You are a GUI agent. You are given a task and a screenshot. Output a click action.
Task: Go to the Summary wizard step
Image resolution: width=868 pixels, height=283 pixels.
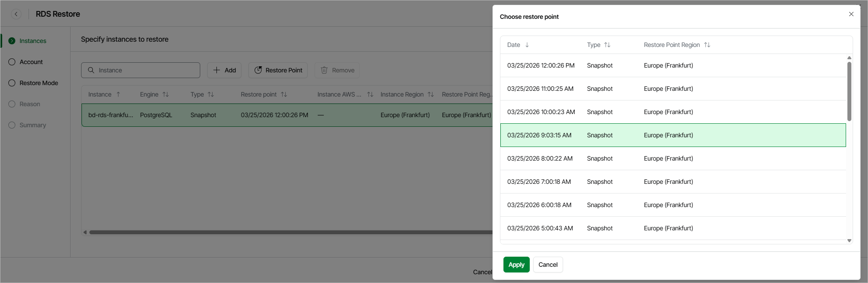click(32, 125)
